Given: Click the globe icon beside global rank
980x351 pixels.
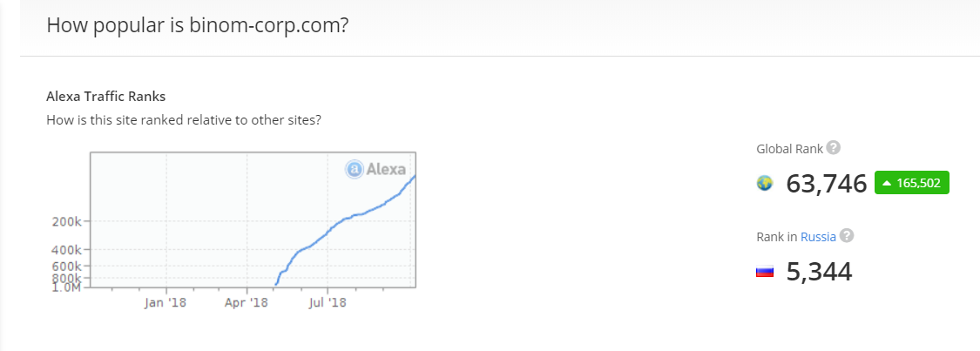Looking at the screenshot, I should (x=764, y=183).
